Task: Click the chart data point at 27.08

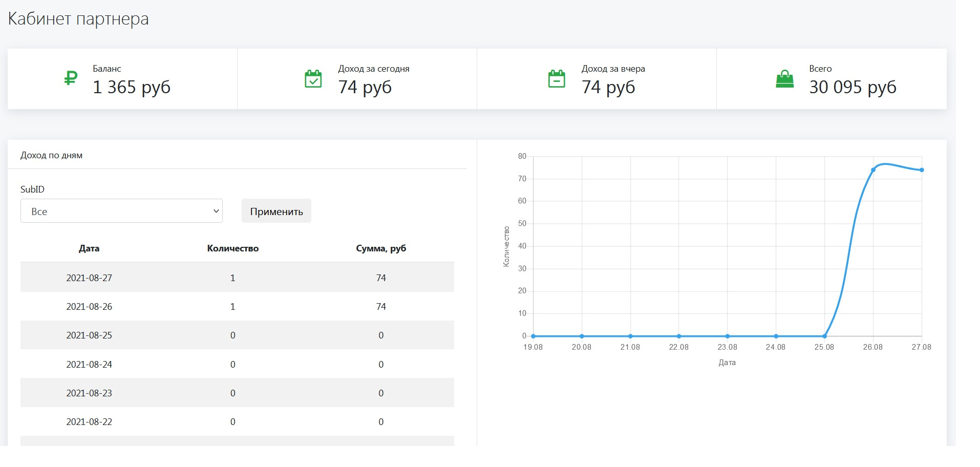Action: (922, 170)
